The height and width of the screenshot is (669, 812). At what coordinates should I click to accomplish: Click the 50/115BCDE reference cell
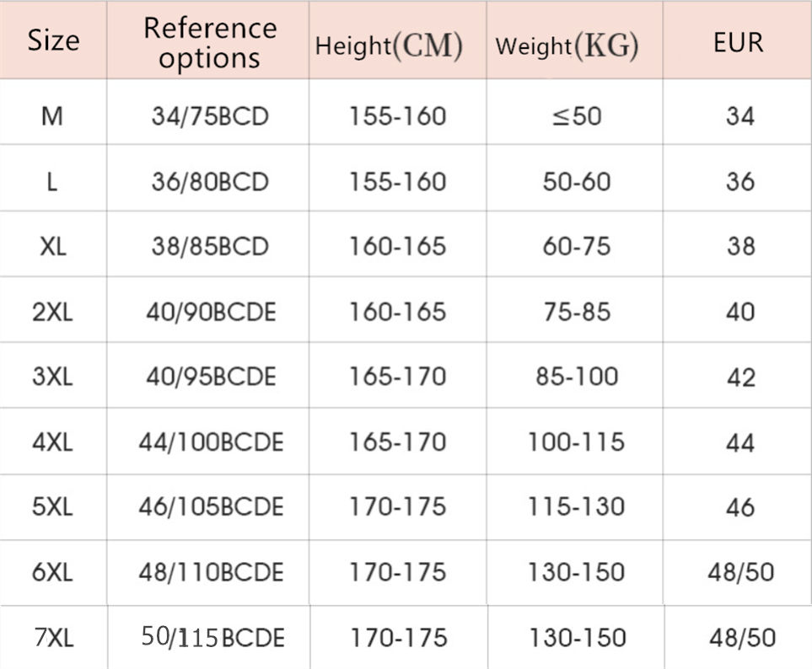212,638
